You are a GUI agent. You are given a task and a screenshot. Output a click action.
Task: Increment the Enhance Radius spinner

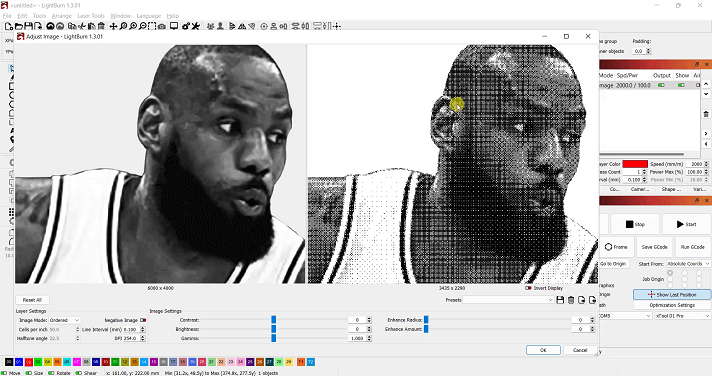(592, 318)
